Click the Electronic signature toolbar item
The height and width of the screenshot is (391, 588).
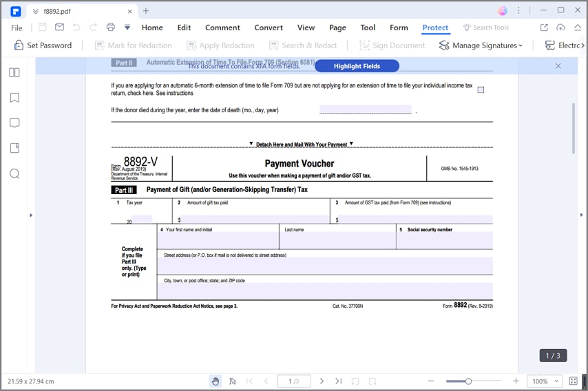[x=562, y=45]
